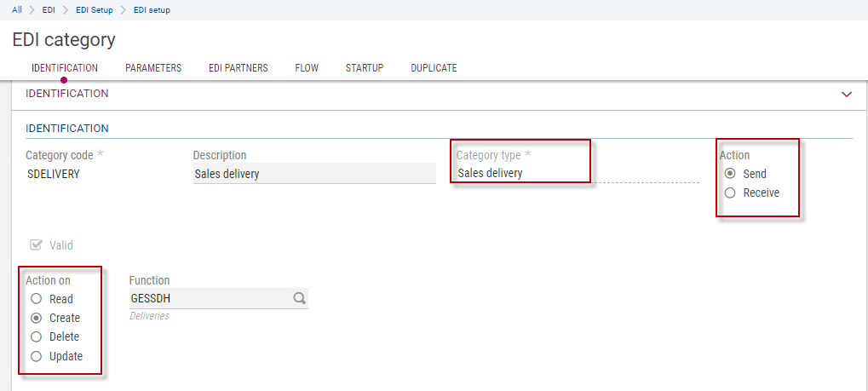Choose Delete under Action on
868x391 pixels.
click(x=36, y=336)
